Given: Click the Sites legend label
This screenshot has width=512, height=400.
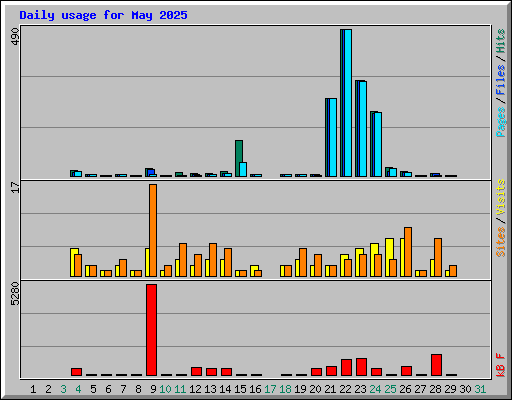Looking at the screenshot, I should click(x=501, y=242).
